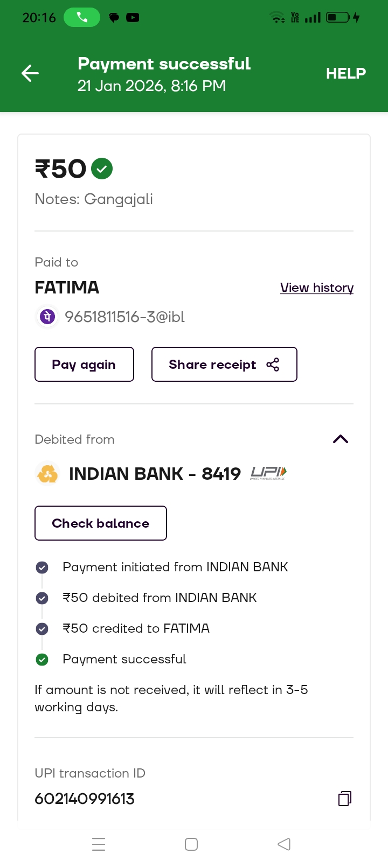Open HELP from the header
The width and height of the screenshot is (388, 868).
tap(345, 73)
